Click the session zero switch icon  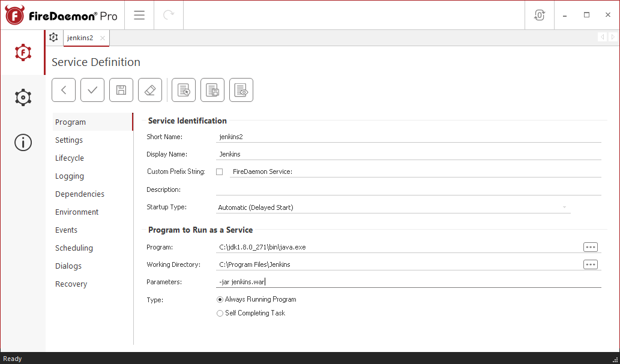point(540,15)
